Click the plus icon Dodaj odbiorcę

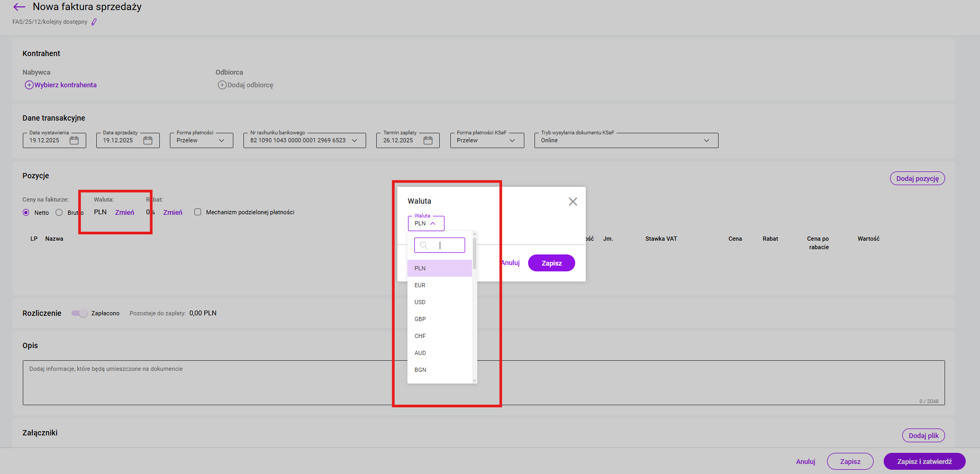coord(222,85)
